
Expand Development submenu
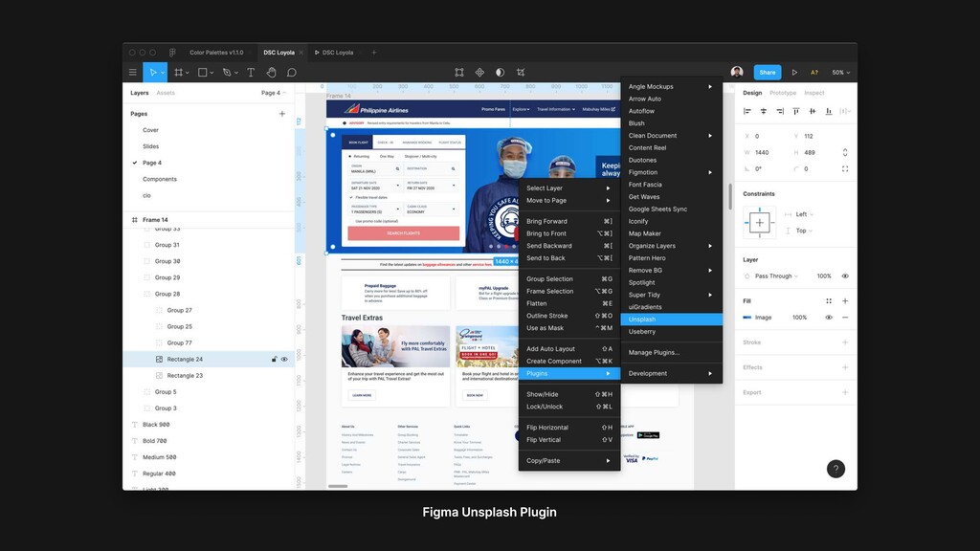tap(671, 374)
